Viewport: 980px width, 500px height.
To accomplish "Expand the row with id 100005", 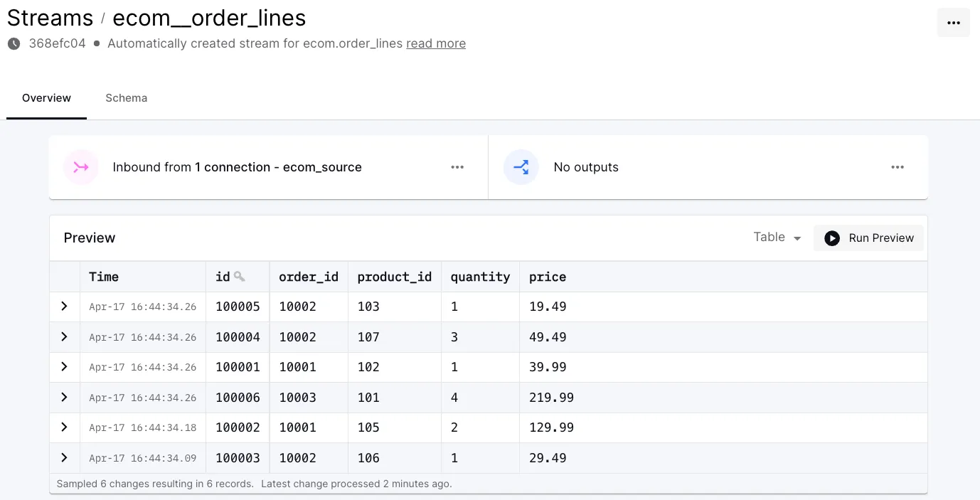I will [x=64, y=307].
